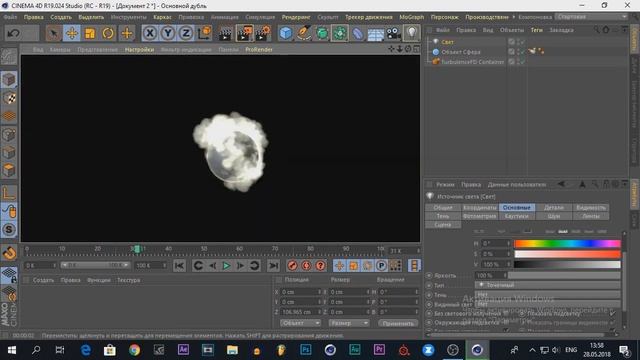Image resolution: width=640 pixels, height=360 pixels.
Task: Click the value brightness slider
Action: coord(567,264)
